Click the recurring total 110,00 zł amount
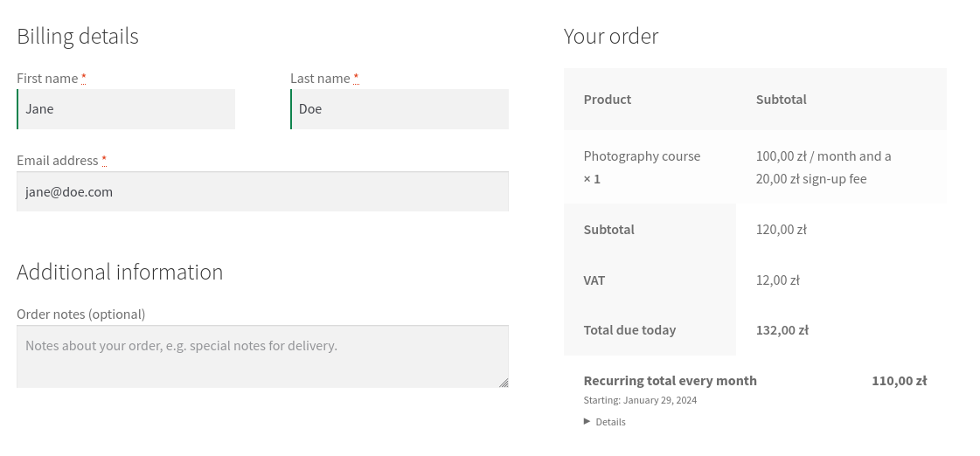This screenshot has height=456, width=980. pyautogui.click(x=899, y=381)
